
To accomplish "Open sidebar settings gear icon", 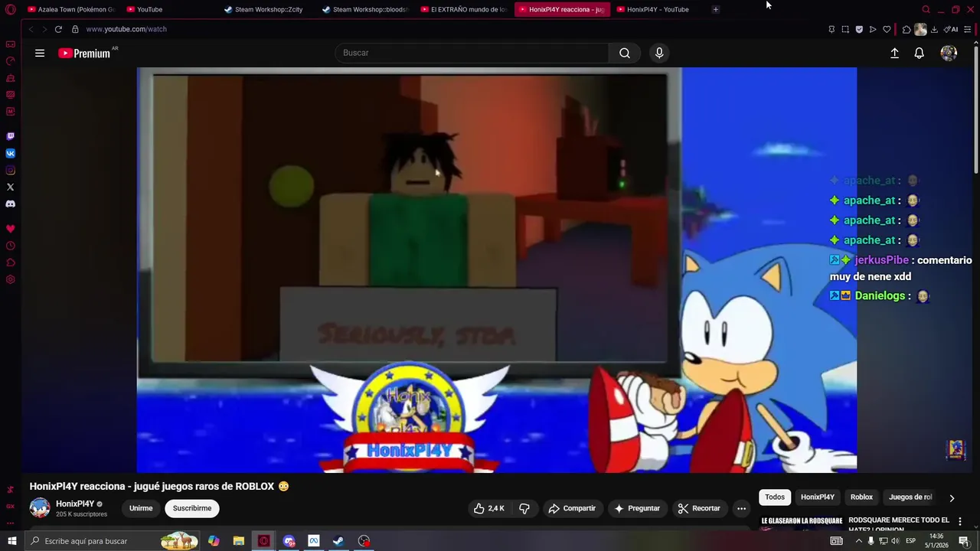I will [x=10, y=279].
